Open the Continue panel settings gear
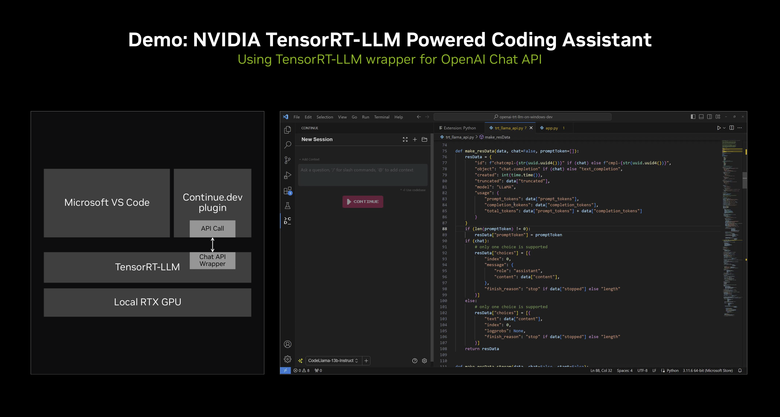780x417 pixels. click(x=424, y=361)
